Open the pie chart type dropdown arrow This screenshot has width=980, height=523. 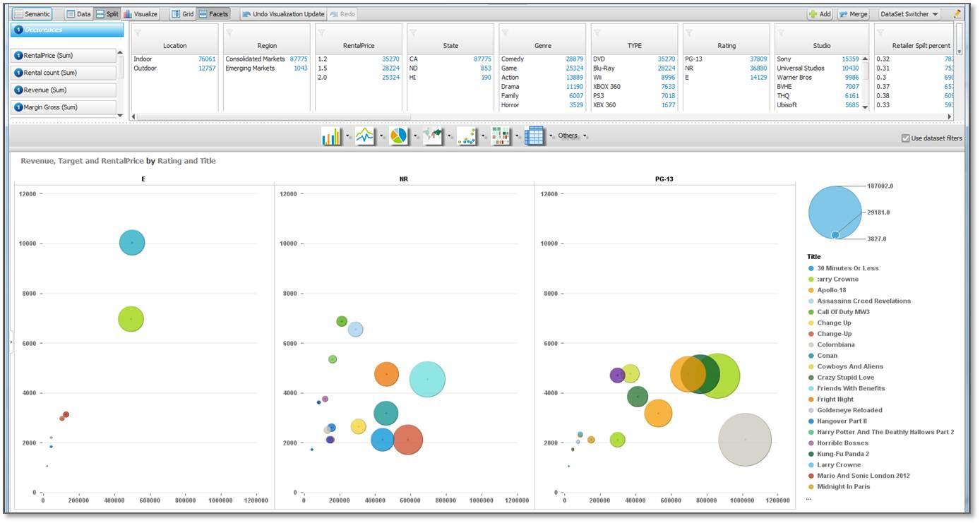tap(416, 136)
